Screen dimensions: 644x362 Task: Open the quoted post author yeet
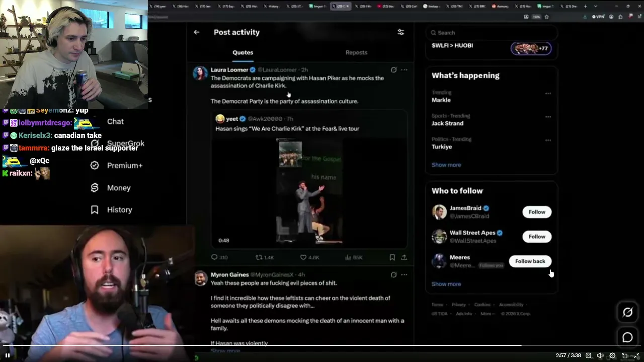[232, 119]
